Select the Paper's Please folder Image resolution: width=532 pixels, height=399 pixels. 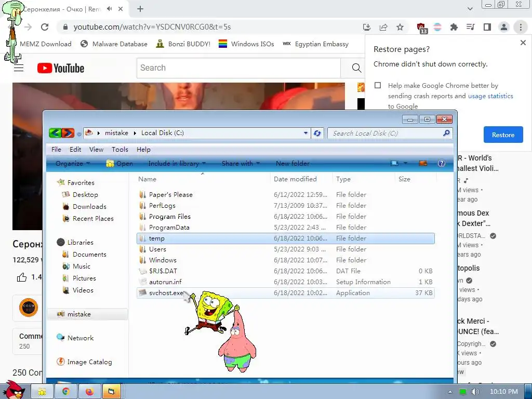[286, 195]
